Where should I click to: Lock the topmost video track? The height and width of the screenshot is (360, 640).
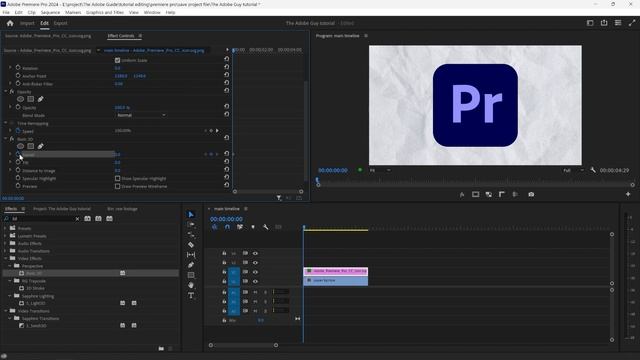pos(224,253)
